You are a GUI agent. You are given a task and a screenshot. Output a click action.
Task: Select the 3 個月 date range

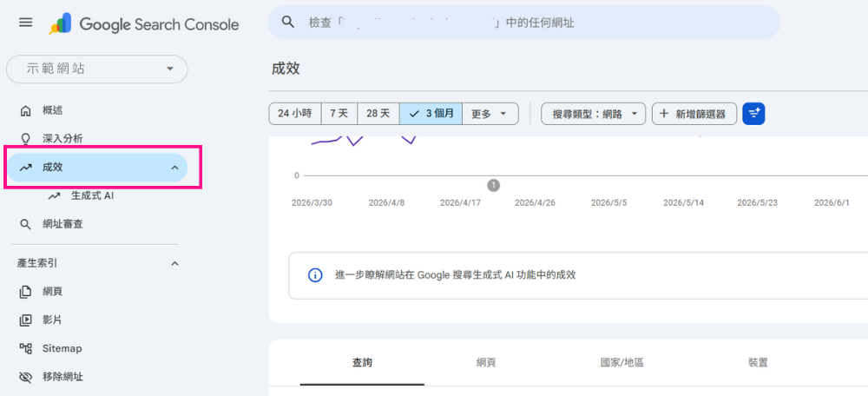pos(431,114)
